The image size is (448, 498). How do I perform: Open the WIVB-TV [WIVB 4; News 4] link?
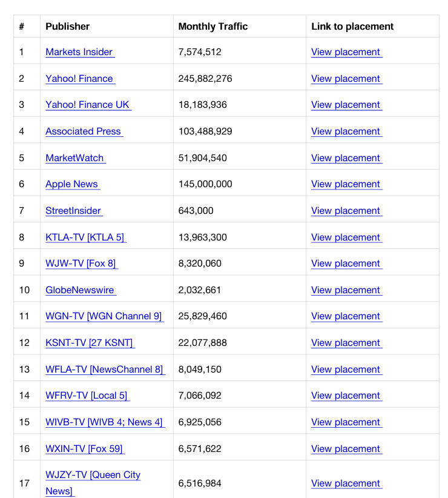[105, 422]
